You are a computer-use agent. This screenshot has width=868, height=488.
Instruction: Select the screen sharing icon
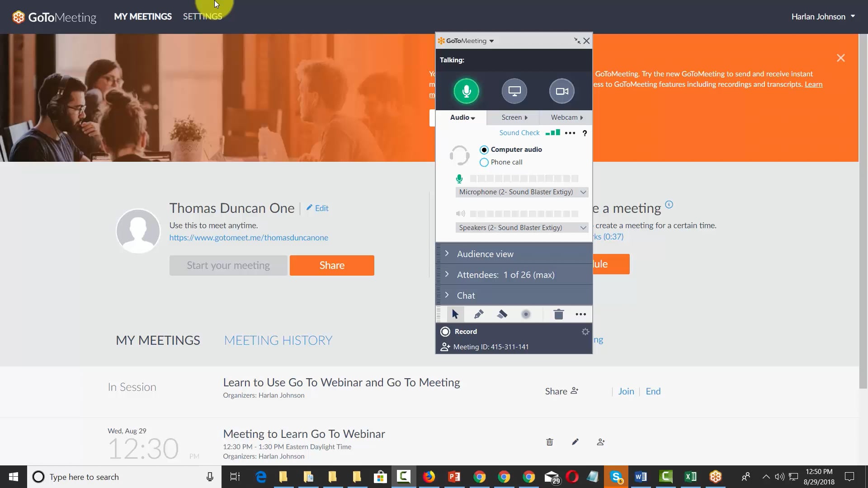tap(514, 91)
